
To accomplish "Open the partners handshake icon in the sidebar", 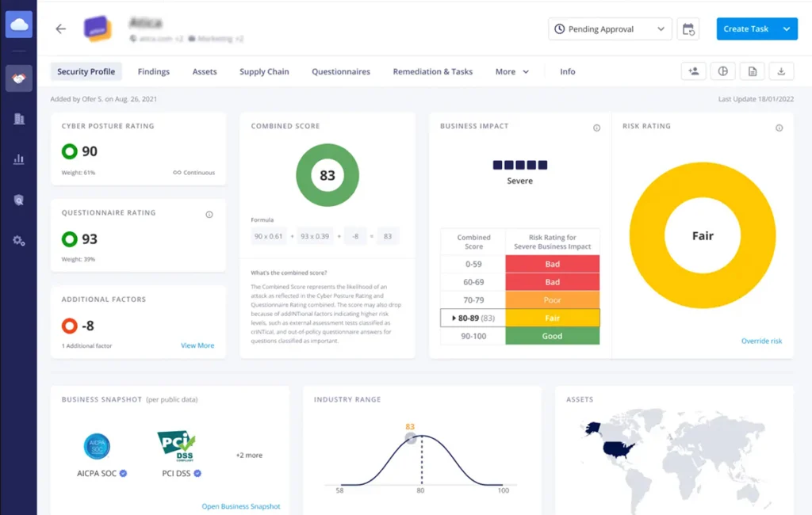I will 17,77.
